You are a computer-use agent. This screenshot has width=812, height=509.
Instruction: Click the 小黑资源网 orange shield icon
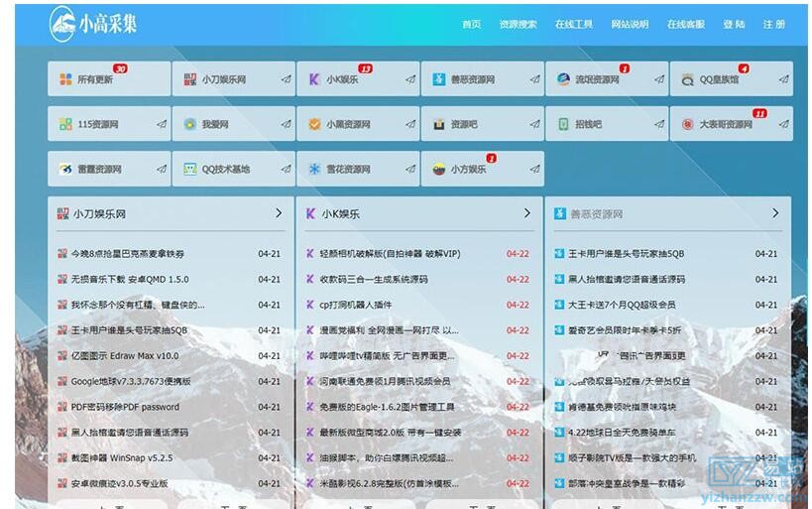(x=314, y=124)
